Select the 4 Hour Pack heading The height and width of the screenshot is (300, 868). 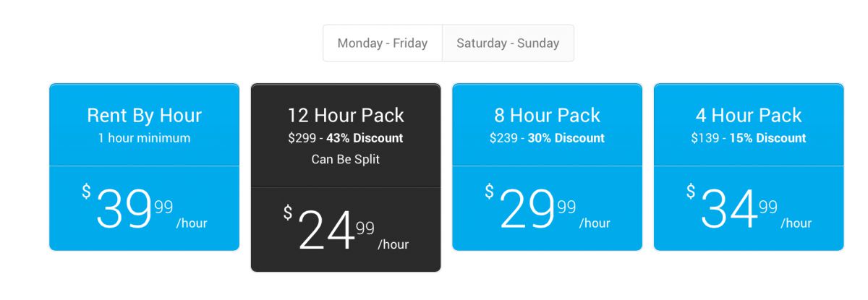pos(749,115)
